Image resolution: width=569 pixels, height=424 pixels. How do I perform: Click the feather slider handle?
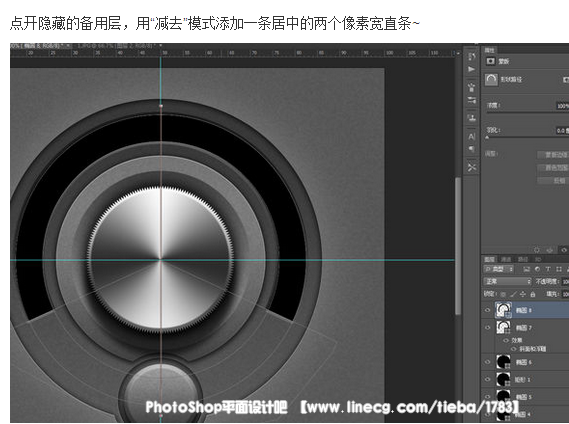(487, 138)
